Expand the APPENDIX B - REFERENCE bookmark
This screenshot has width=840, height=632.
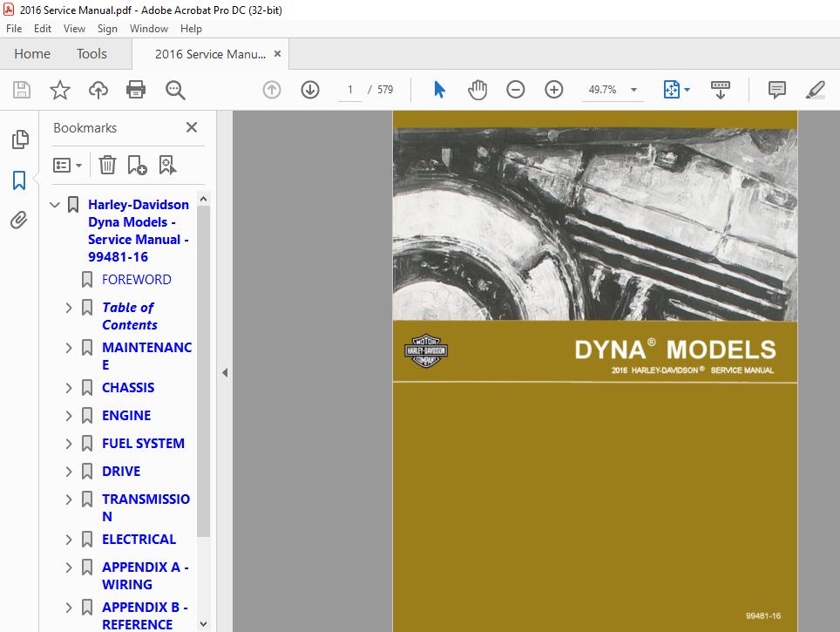click(x=69, y=608)
